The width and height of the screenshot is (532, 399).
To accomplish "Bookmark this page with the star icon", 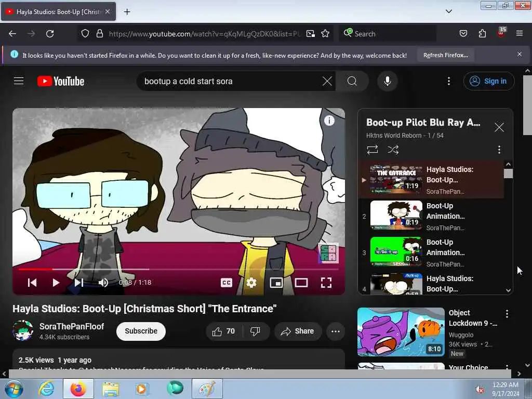I will (x=325, y=34).
